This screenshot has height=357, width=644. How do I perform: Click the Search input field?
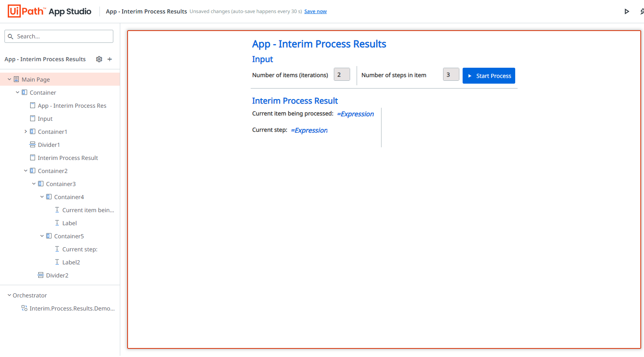(59, 36)
